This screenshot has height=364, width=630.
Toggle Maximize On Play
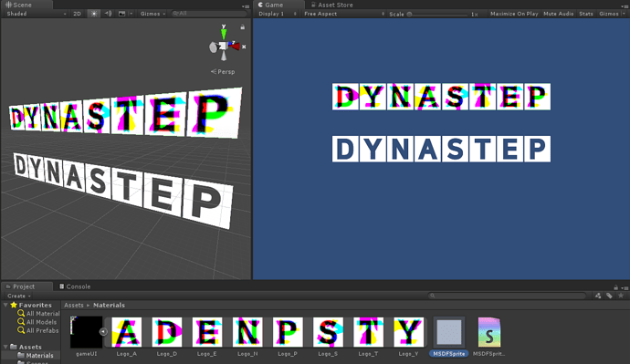pos(514,14)
